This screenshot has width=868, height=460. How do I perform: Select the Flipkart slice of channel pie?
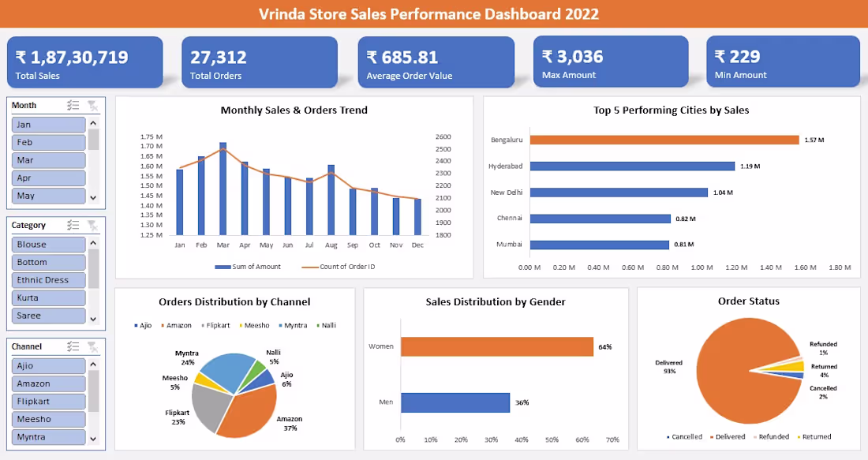pos(211,407)
